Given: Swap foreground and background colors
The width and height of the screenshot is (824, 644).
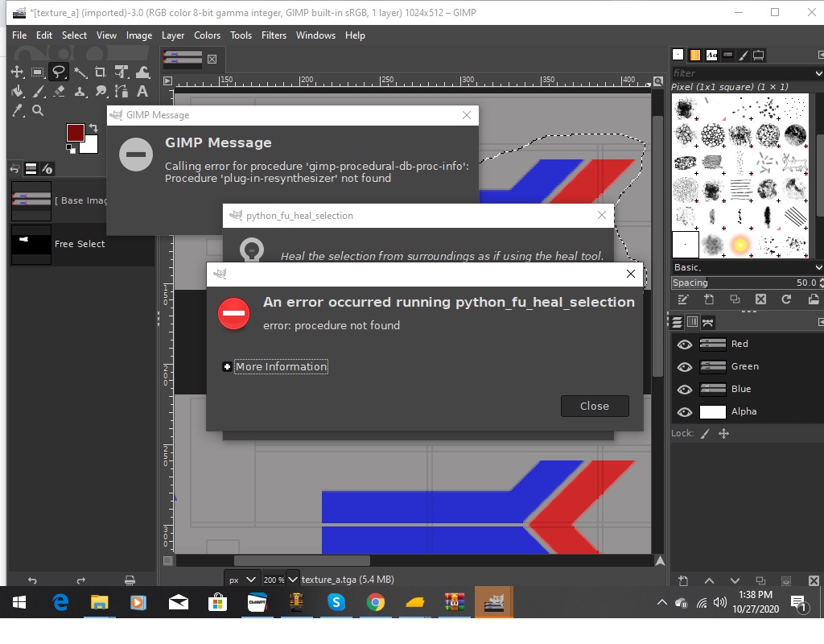Looking at the screenshot, I should click(x=93, y=128).
